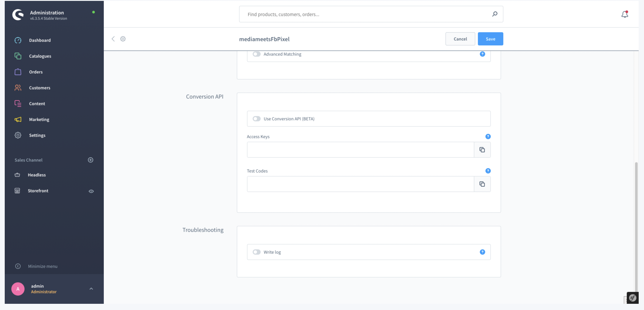644x310 pixels.
Task: Click Minimize menu label
Action: (x=43, y=266)
